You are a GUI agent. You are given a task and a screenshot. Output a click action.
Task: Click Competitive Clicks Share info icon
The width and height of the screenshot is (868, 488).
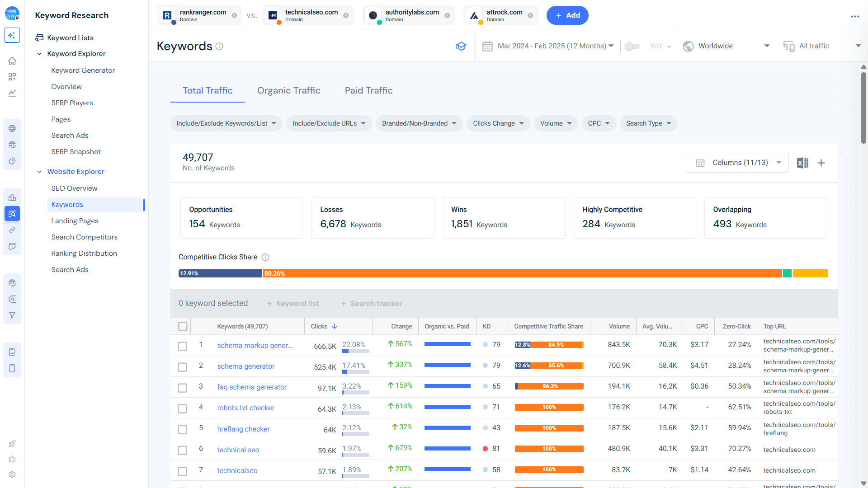point(265,257)
